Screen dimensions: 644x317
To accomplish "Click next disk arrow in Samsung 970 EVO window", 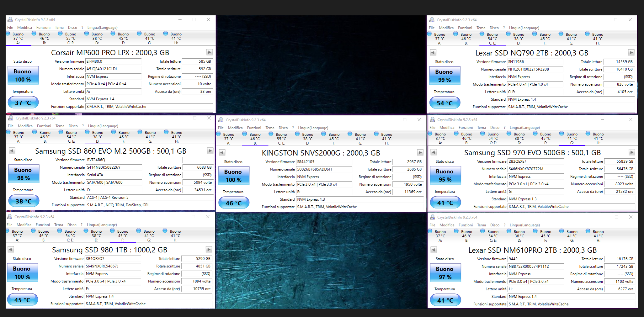I will [632, 152].
